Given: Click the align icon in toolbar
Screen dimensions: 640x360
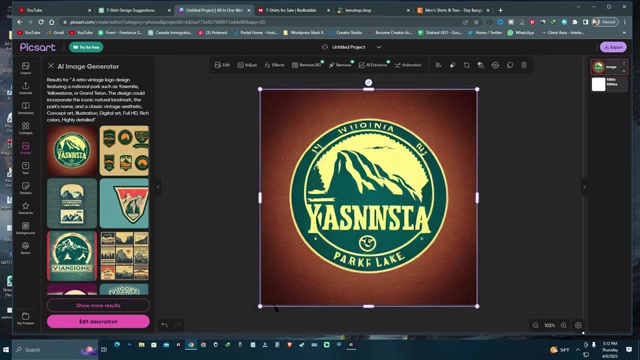Looking at the screenshot, I should click(438, 65).
